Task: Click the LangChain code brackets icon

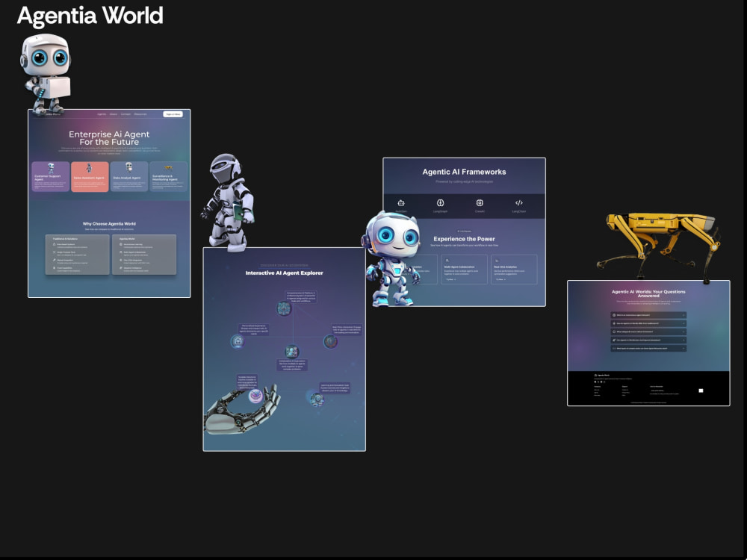Action: pyautogui.click(x=519, y=203)
